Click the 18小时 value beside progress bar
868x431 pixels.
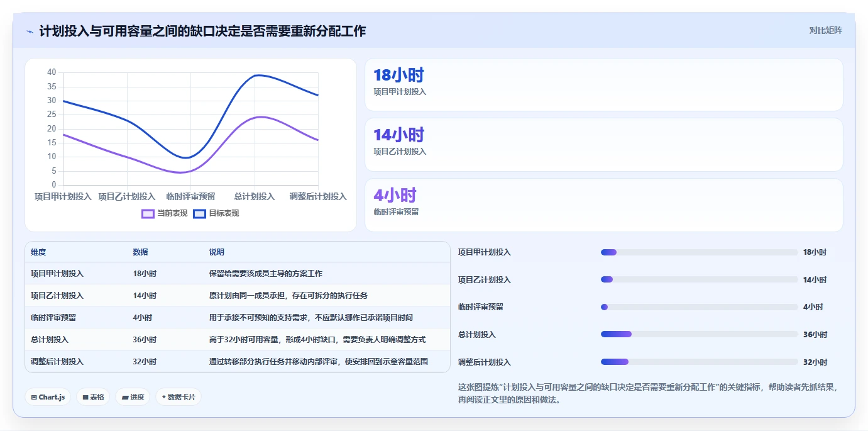pyautogui.click(x=815, y=252)
